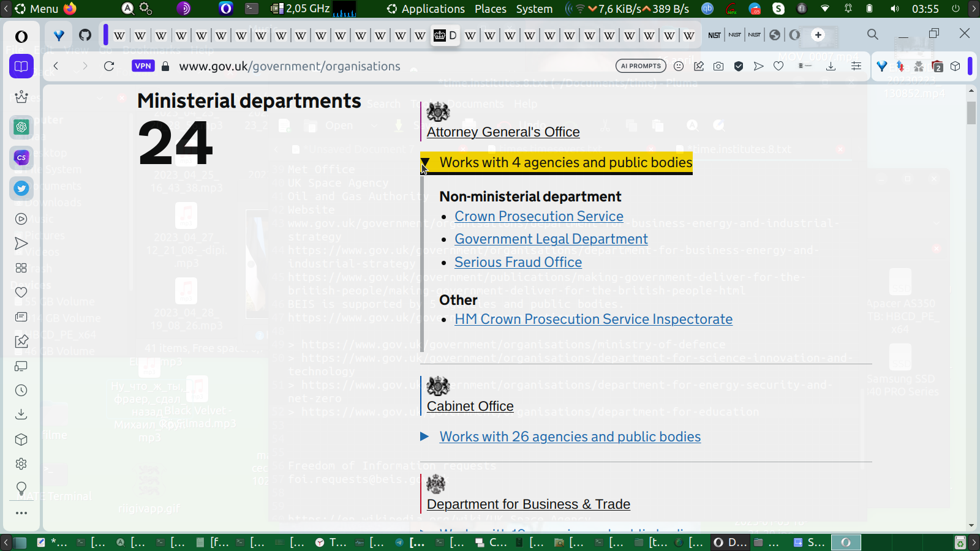Launch terminal from the top panel
The height and width of the screenshot is (551, 980).
(x=252, y=9)
